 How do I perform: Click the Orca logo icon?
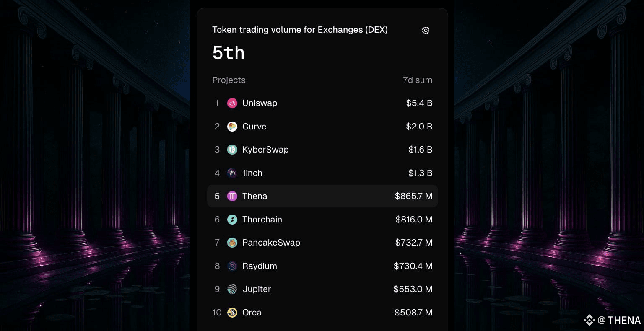tap(232, 313)
